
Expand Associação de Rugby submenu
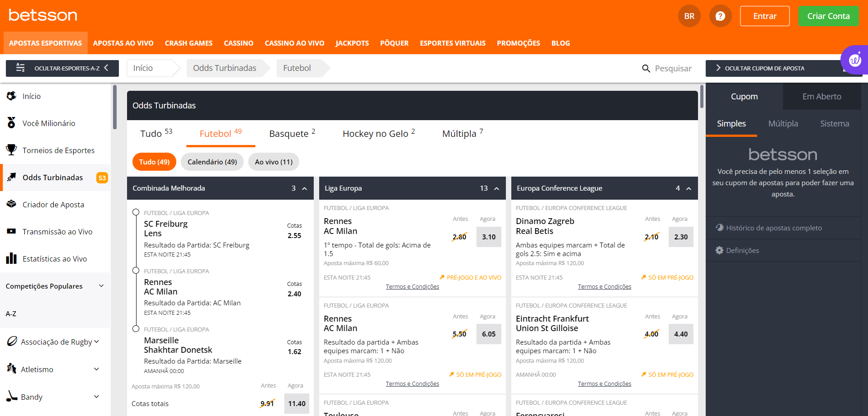point(96,342)
